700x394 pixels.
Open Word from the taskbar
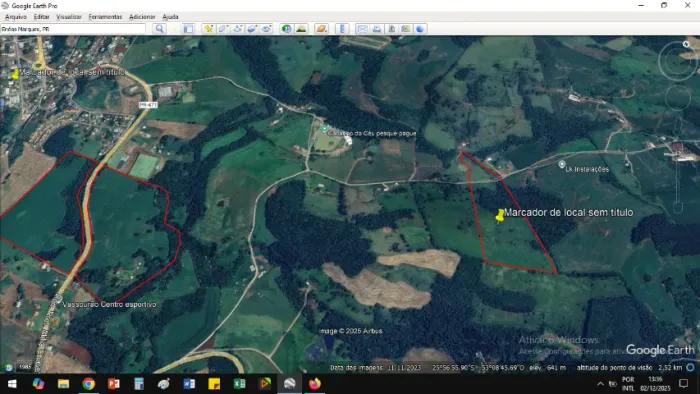point(189,384)
